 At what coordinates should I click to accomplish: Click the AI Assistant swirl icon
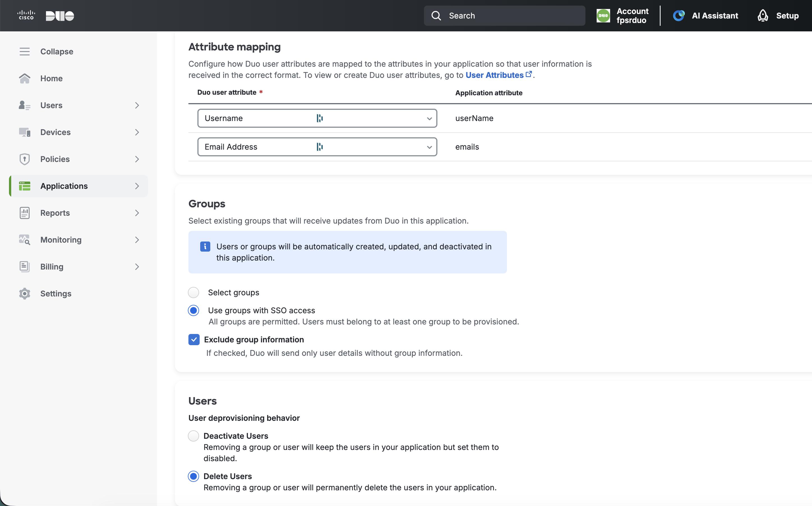(x=679, y=16)
